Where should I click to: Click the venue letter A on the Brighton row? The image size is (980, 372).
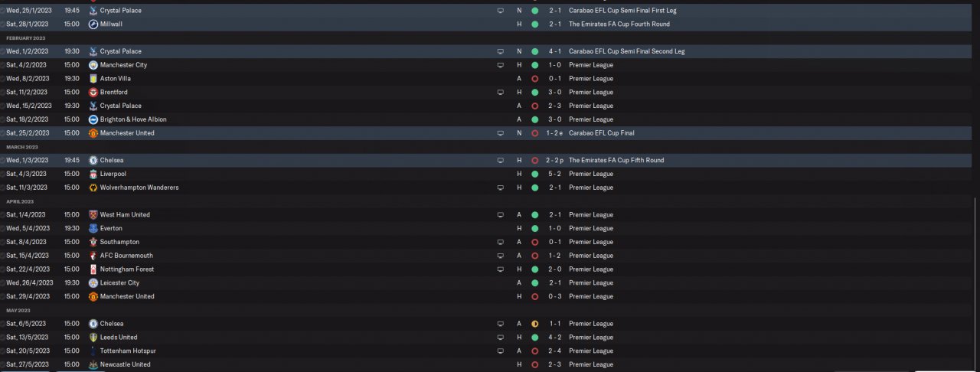pos(519,119)
